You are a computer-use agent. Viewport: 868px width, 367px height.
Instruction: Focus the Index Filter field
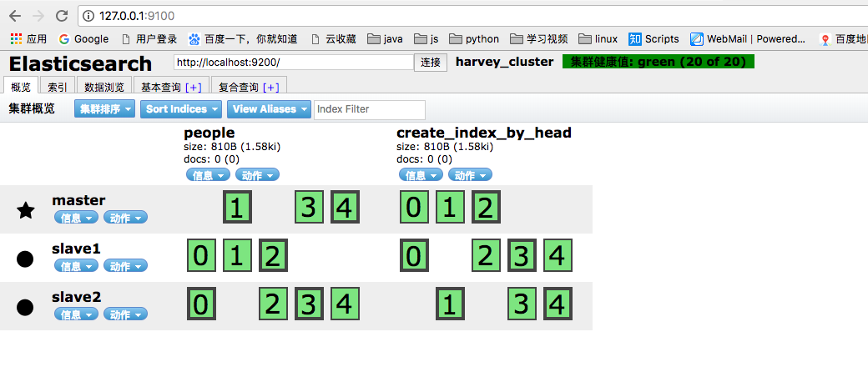(x=370, y=109)
